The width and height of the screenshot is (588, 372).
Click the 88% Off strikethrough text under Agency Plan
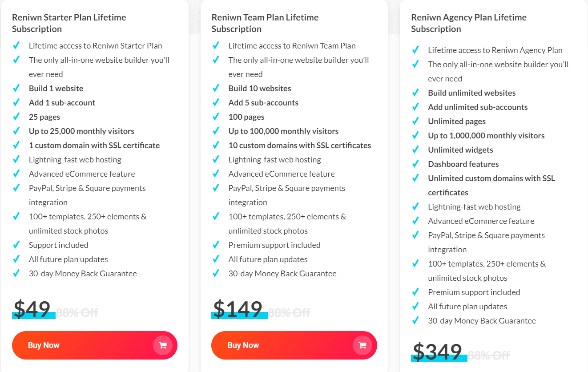click(x=488, y=355)
